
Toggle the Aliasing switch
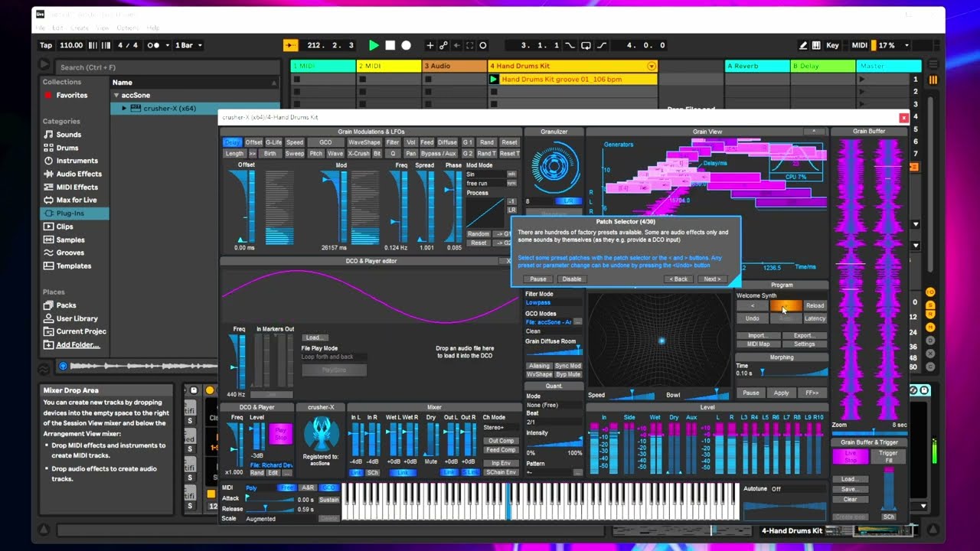pos(539,366)
